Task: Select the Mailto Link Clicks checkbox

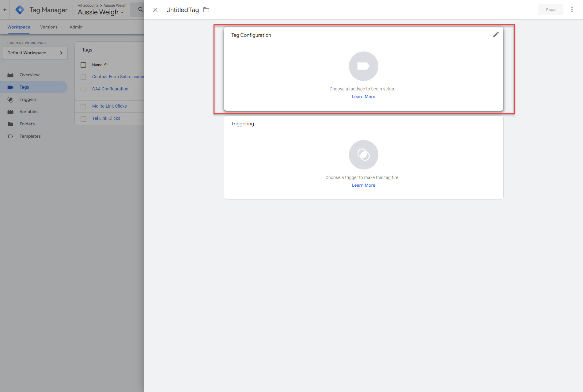Action: point(83,106)
